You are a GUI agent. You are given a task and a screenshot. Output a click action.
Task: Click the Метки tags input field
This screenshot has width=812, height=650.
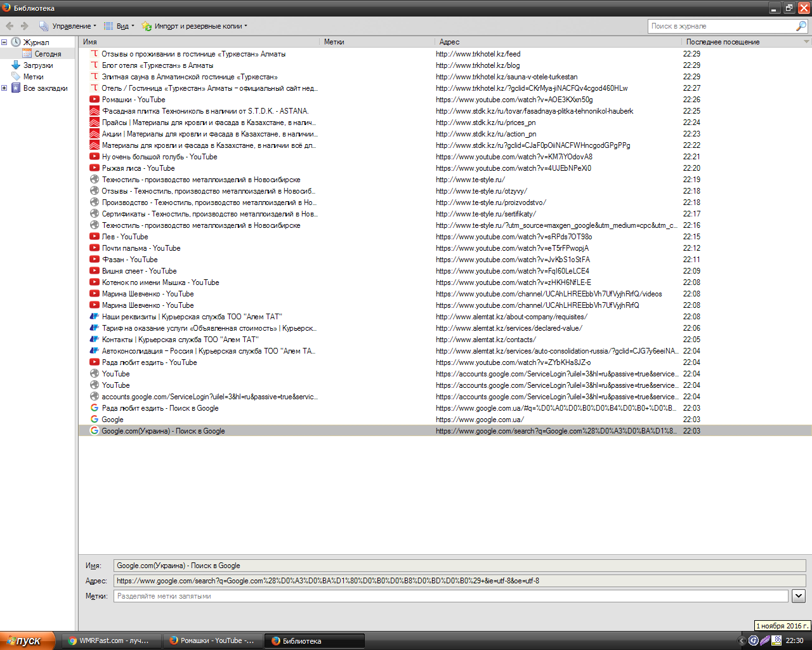pos(450,596)
